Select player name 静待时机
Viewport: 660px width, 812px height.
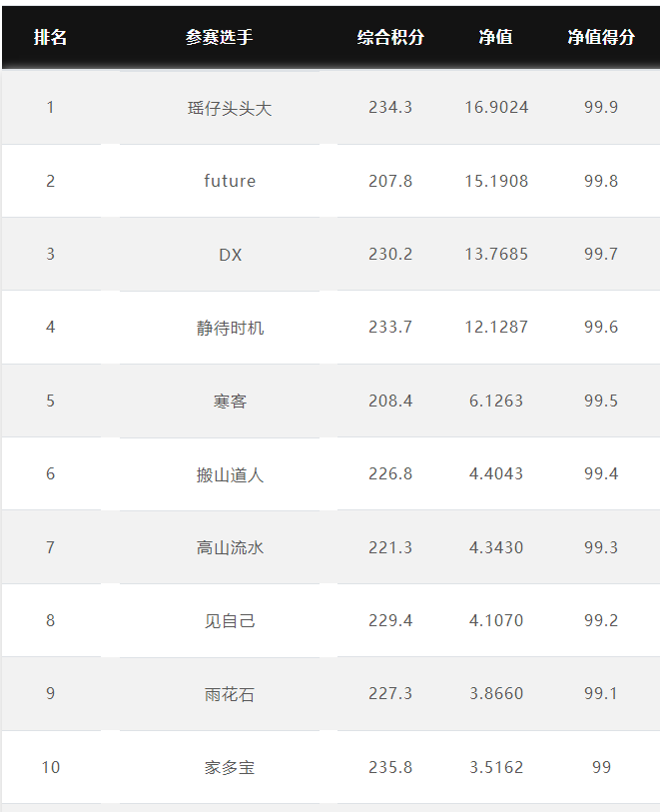[230, 328]
